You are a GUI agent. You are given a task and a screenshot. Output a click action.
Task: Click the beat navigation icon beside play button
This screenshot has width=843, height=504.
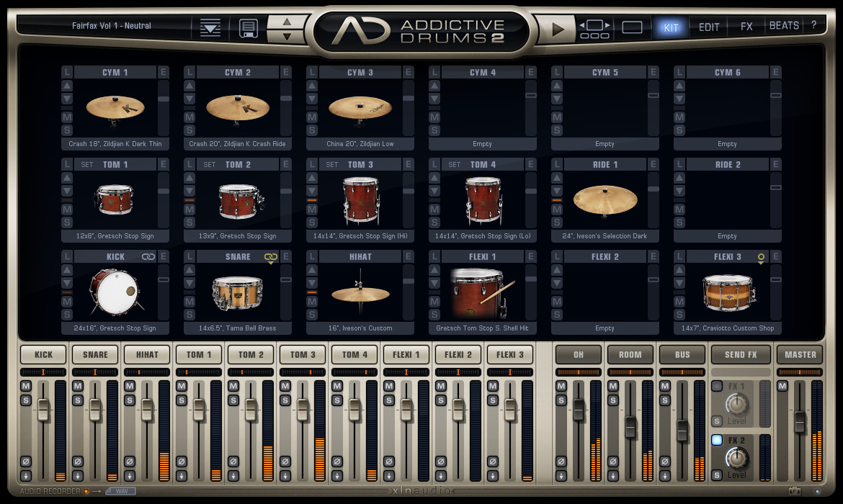[594, 29]
